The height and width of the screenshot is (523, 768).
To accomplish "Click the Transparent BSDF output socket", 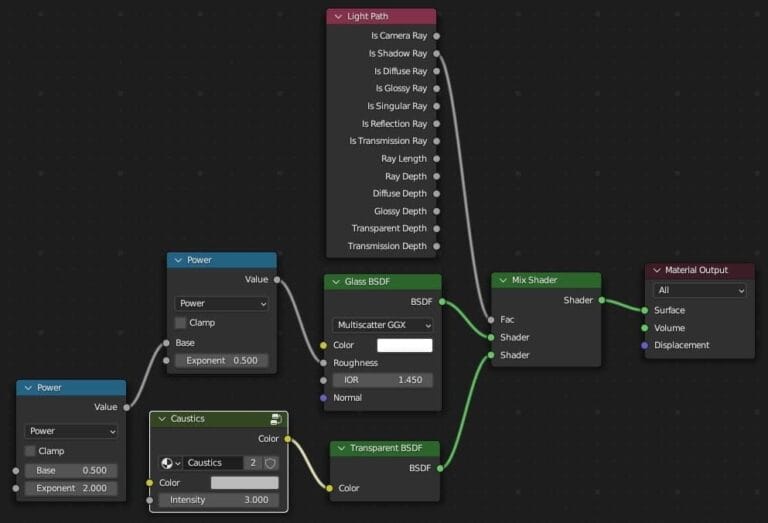I will pyautogui.click(x=440, y=469).
